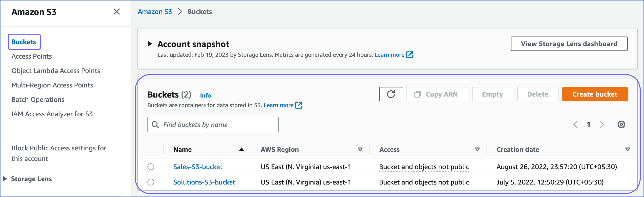Click the page number 1 control
This screenshot has height=197, width=644.
[589, 124]
